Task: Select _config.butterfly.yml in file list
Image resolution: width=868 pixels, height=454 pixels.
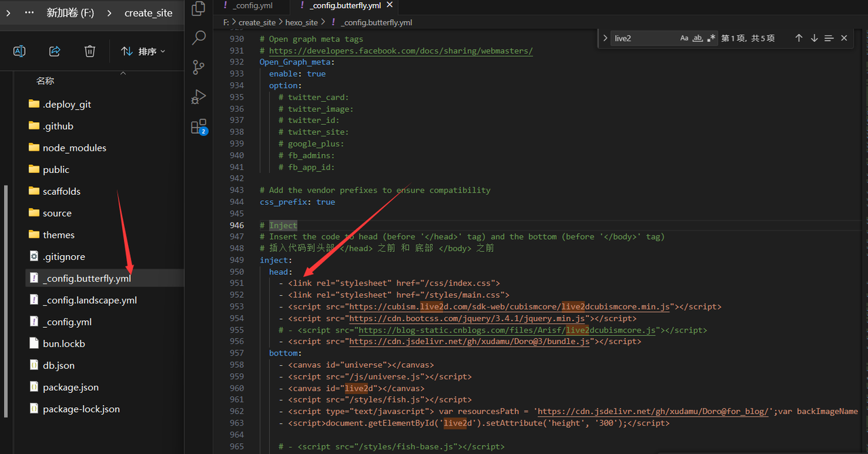Action: click(104, 278)
